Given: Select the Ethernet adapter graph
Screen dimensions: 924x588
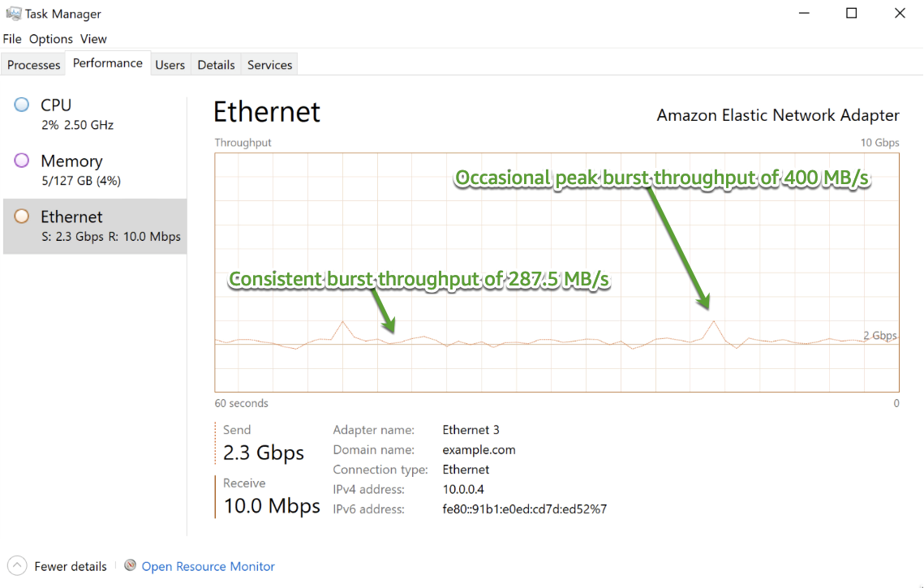Looking at the screenshot, I should tap(73, 217).
